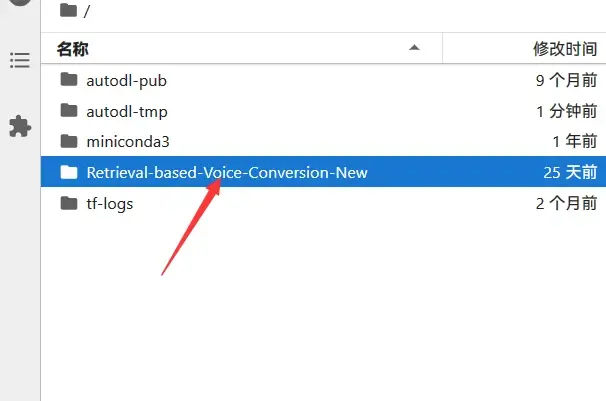The image size is (606, 401).
Task: Open the table of contents sidebar icon
Action: tap(20, 60)
